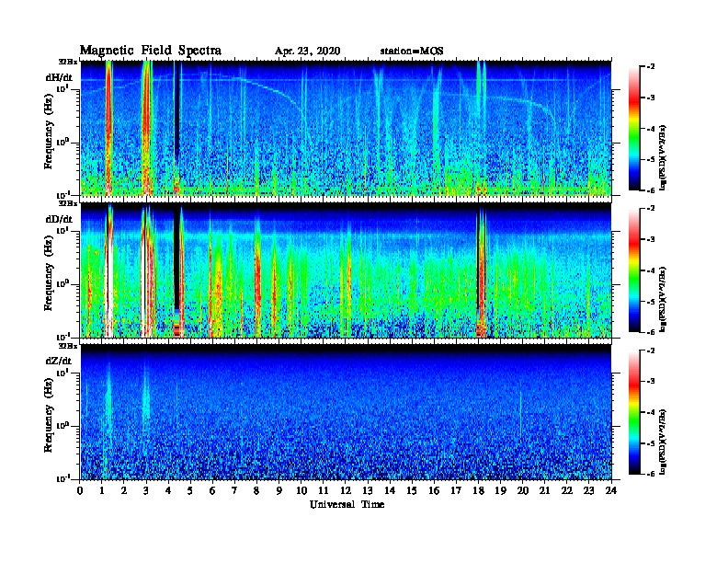The width and height of the screenshot is (728, 563).
Task: Click hour "2" on the Universal Time axis
Action: pyautogui.click(x=124, y=491)
